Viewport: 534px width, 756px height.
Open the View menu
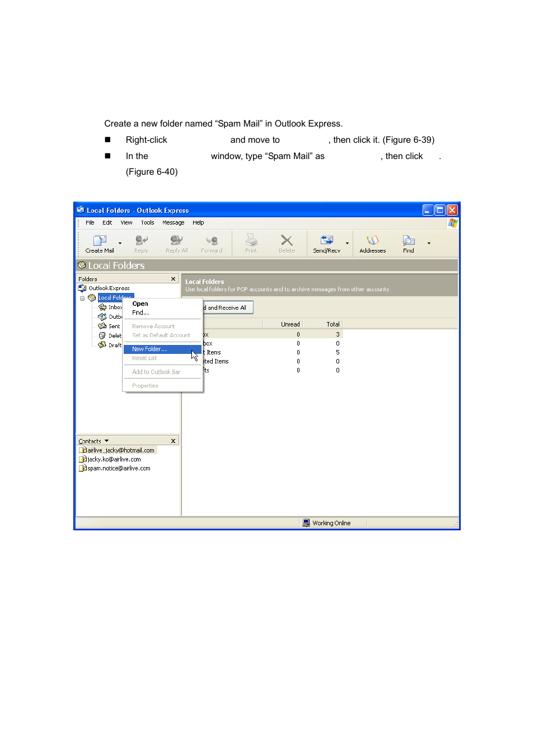point(127,222)
